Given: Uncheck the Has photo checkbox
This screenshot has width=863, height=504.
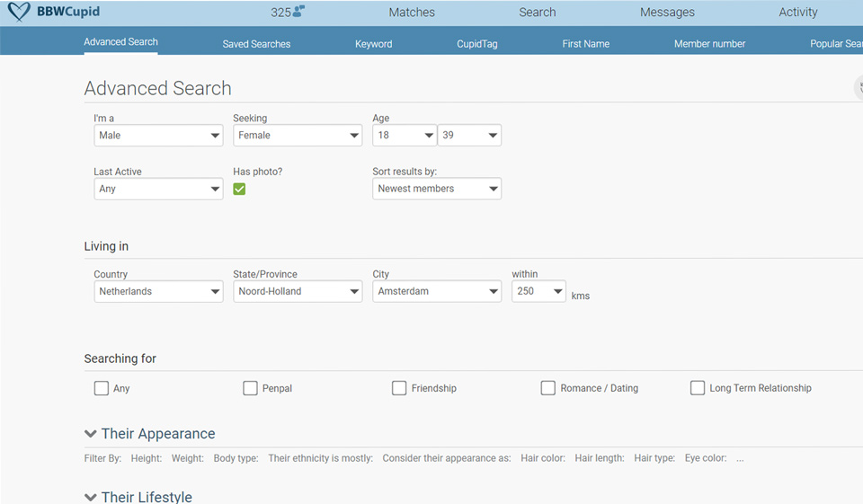Looking at the screenshot, I should (x=239, y=189).
